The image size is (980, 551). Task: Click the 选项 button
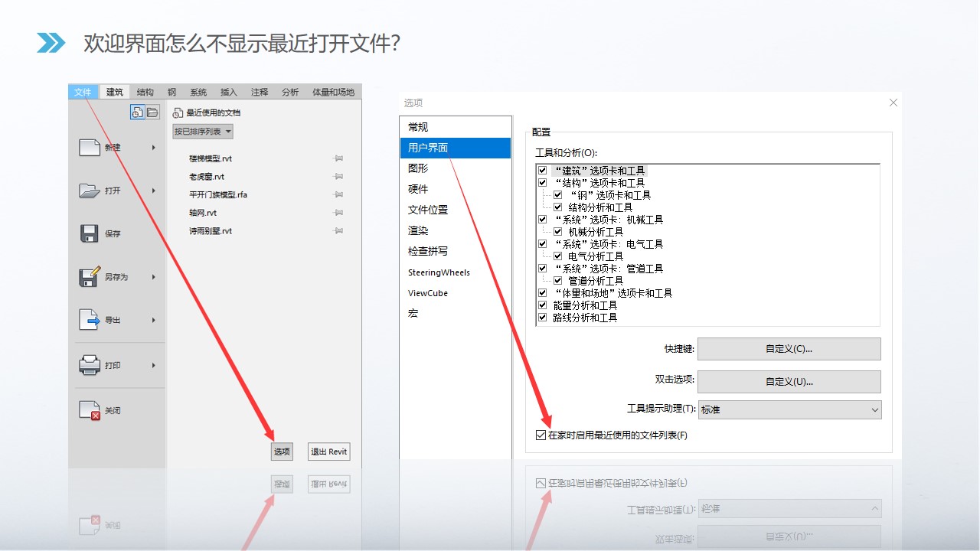point(282,452)
